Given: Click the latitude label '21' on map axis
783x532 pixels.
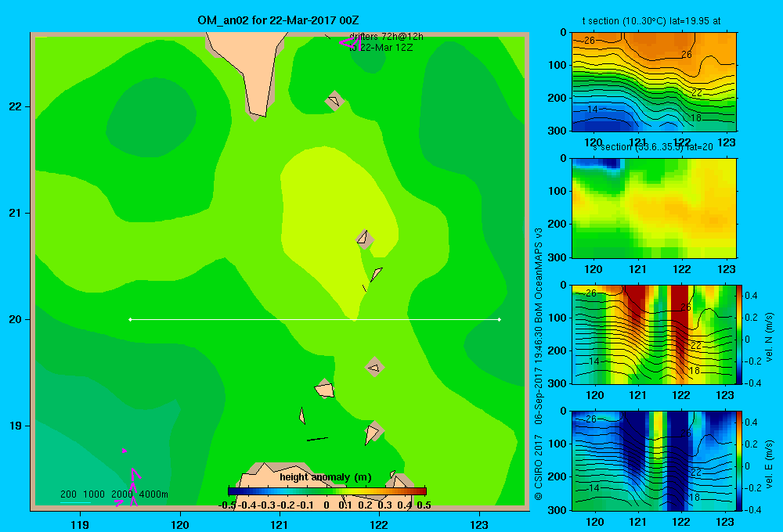Looking at the screenshot, I should [x=15, y=213].
